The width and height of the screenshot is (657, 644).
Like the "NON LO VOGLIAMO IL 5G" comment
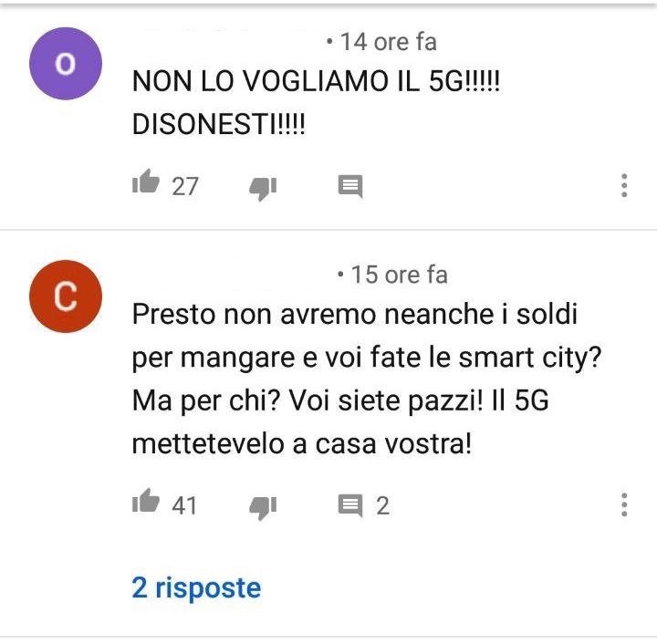pos(146,182)
